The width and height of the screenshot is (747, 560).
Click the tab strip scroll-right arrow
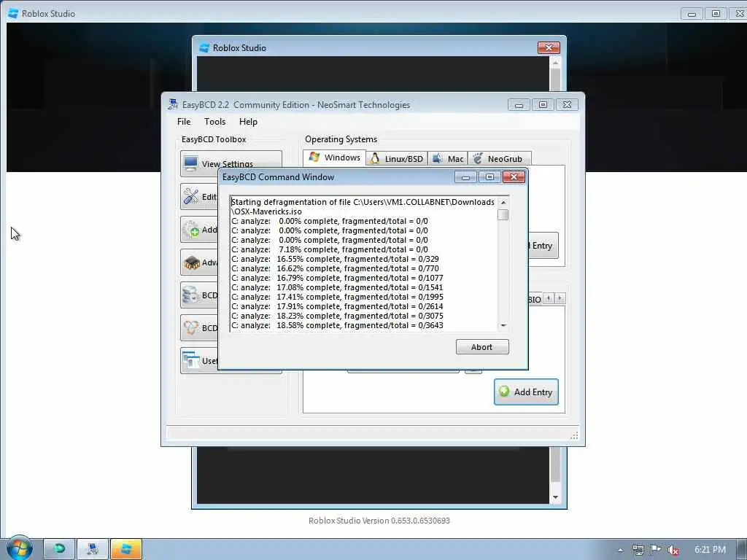tap(560, 298)
